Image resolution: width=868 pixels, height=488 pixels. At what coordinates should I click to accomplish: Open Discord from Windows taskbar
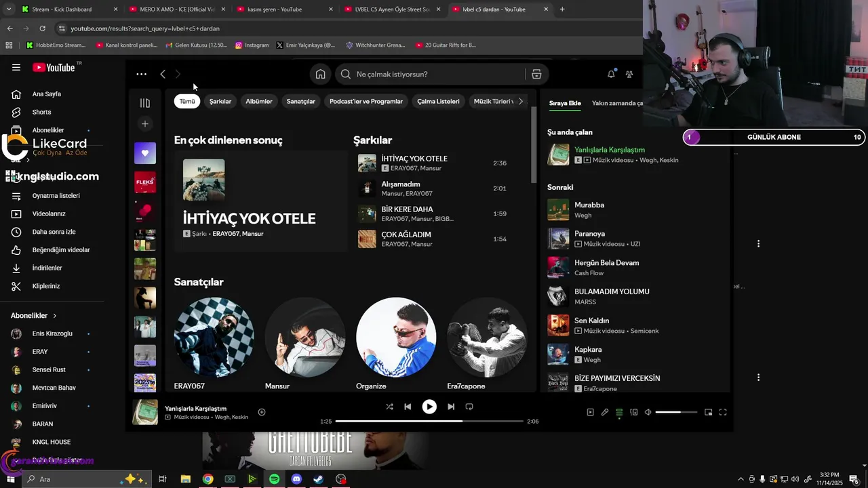pyautogui.click(x=296, y=479)
